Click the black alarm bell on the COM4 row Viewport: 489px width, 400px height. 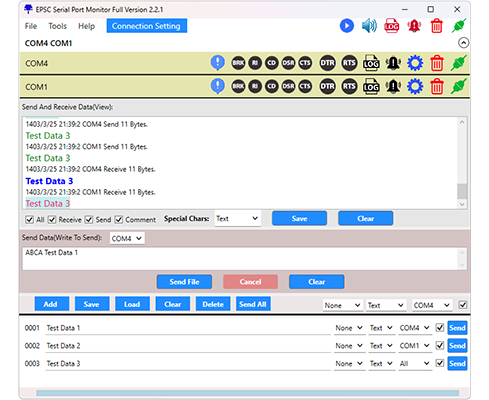[393, 63]
